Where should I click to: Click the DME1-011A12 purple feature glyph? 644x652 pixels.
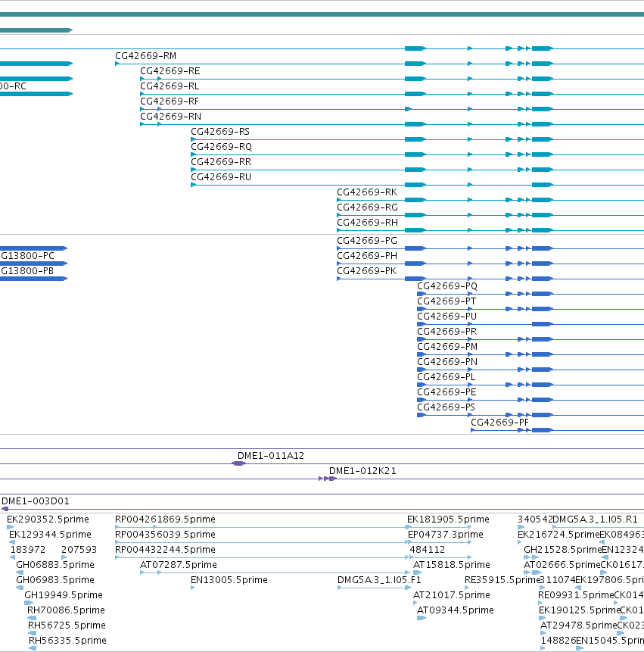[238, 463]
